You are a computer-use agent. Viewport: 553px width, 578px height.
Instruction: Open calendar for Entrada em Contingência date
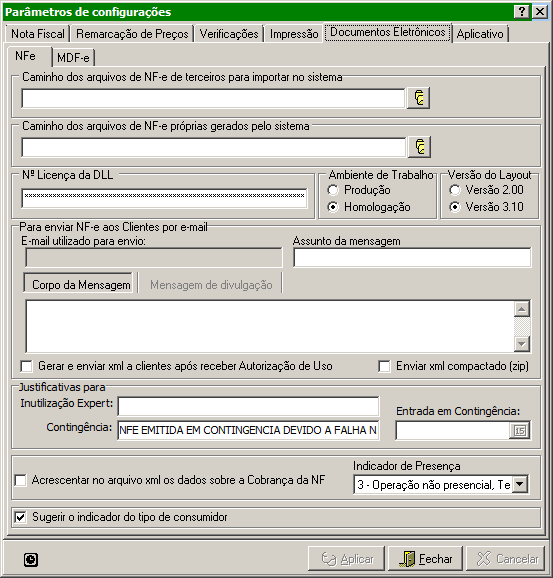(519, 431)
